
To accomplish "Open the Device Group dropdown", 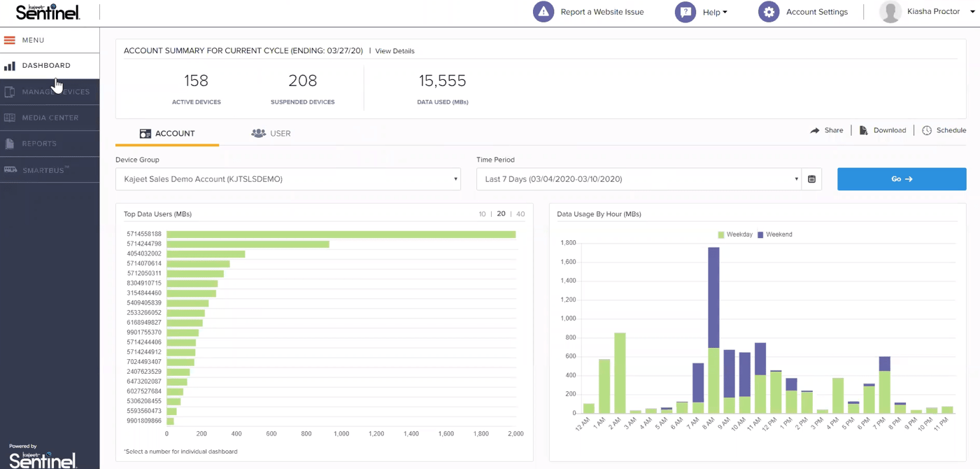I will coord(287,179).
